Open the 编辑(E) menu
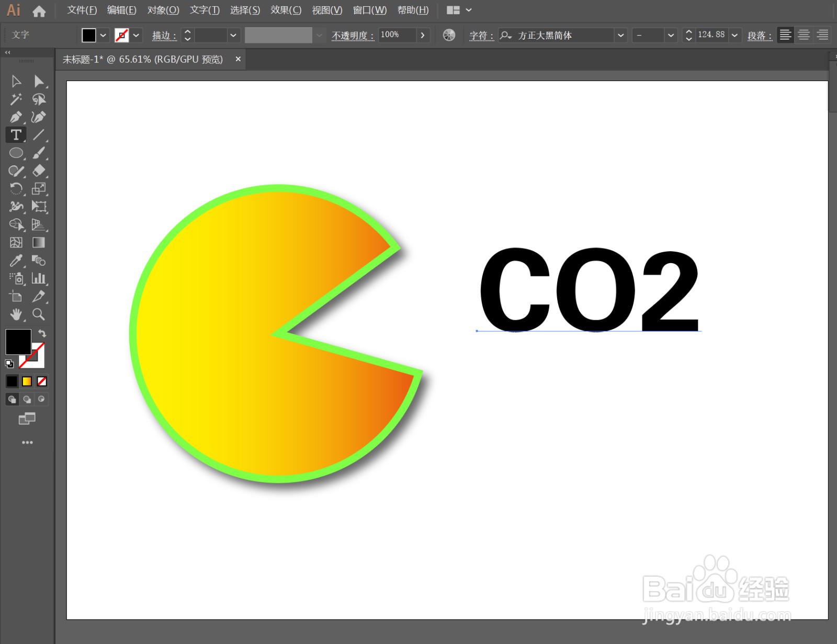The image size is (837, 644). (x=122, y=10)
